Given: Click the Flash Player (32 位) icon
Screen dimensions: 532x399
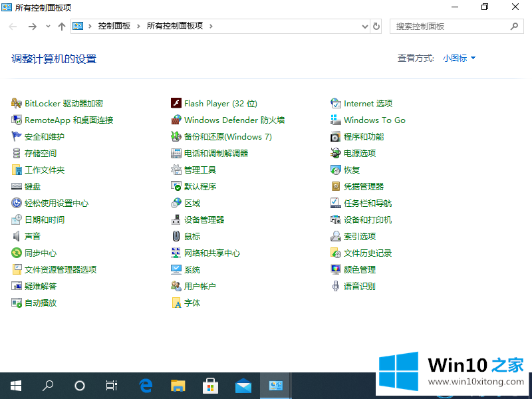Looking at the screenshot, I should click(176, 103).
